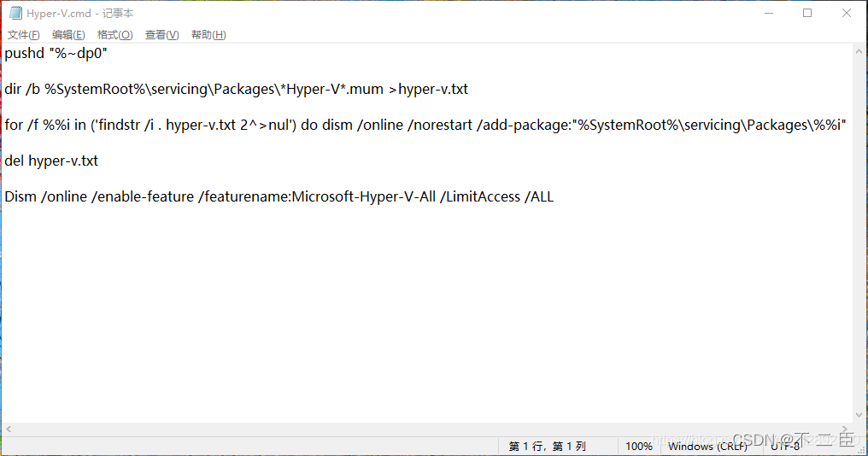Click the 第 1 行, 第 1 列 status entry

(x=547, y=446)
